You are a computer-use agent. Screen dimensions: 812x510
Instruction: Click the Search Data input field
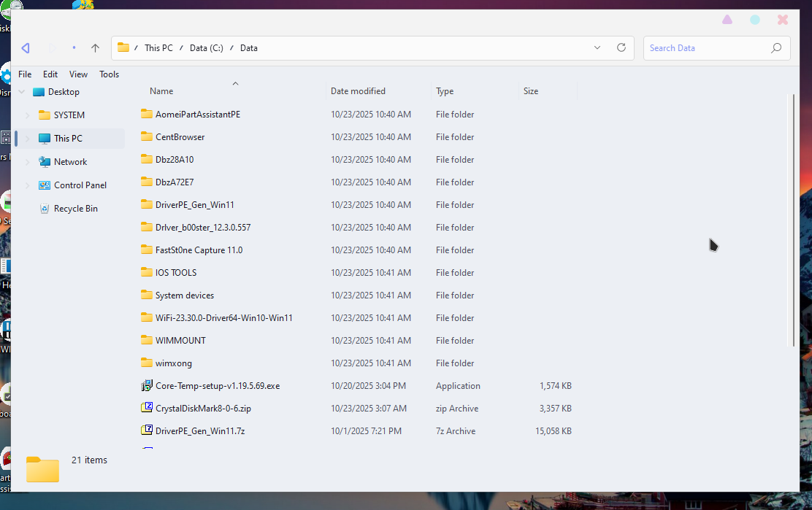(705, 48)
